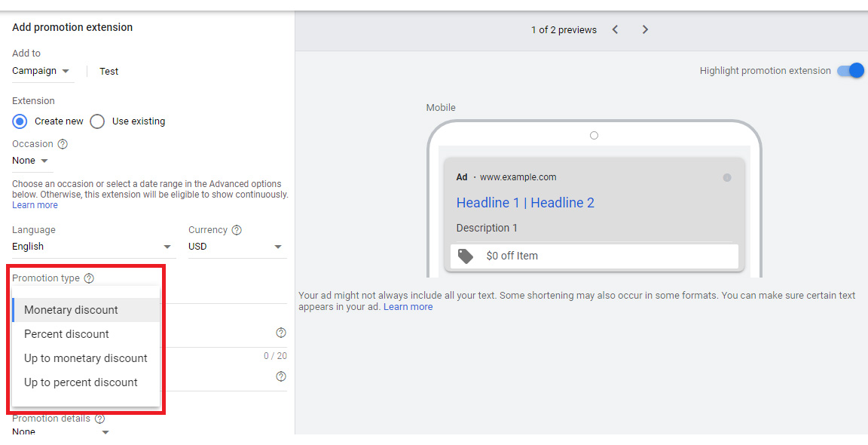Open the Promotion details help icon

[x=99, y=419]
